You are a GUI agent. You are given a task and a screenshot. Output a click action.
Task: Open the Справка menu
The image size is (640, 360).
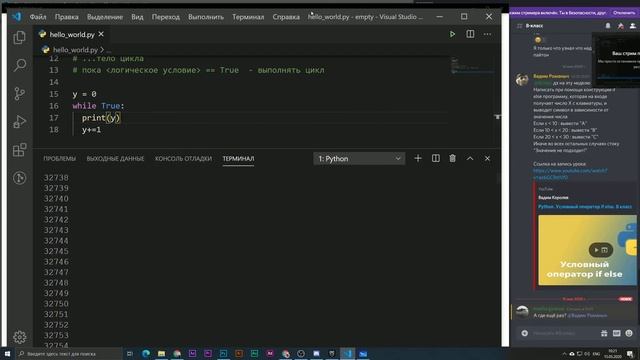click(x=286, y=17)
